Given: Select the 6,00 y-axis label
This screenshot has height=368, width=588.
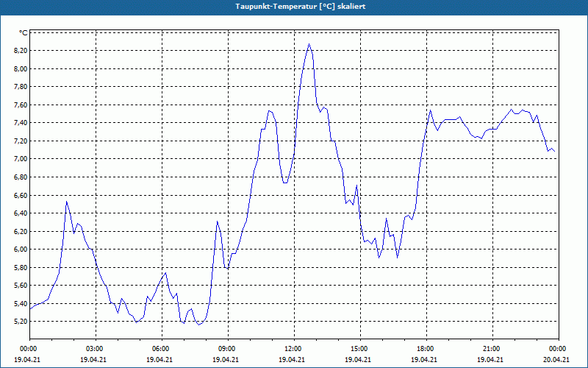Looking at the screenshot, I should coord(21,250).
